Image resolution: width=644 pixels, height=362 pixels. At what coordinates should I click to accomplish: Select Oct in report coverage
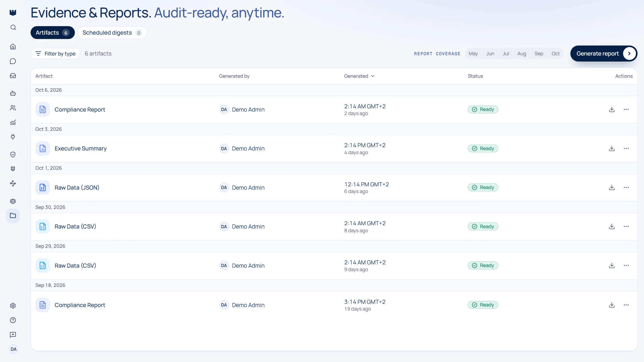[x=555, y=54]
